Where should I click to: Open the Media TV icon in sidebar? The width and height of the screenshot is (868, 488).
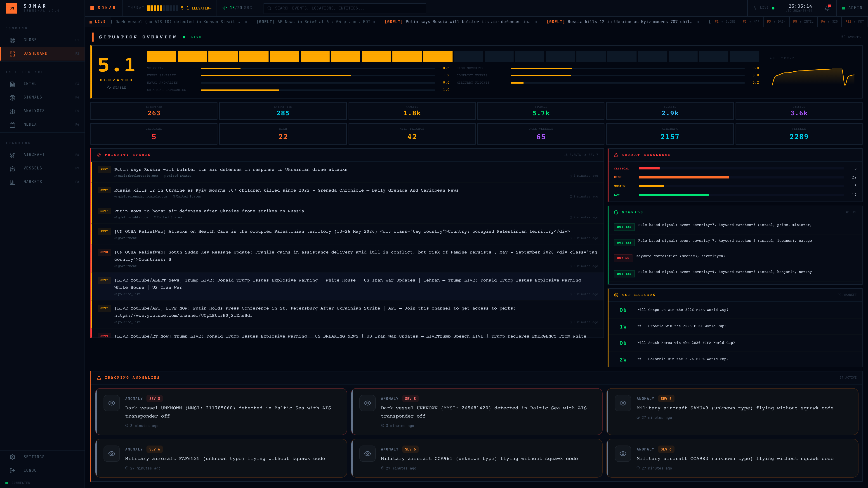coord(12,125)
